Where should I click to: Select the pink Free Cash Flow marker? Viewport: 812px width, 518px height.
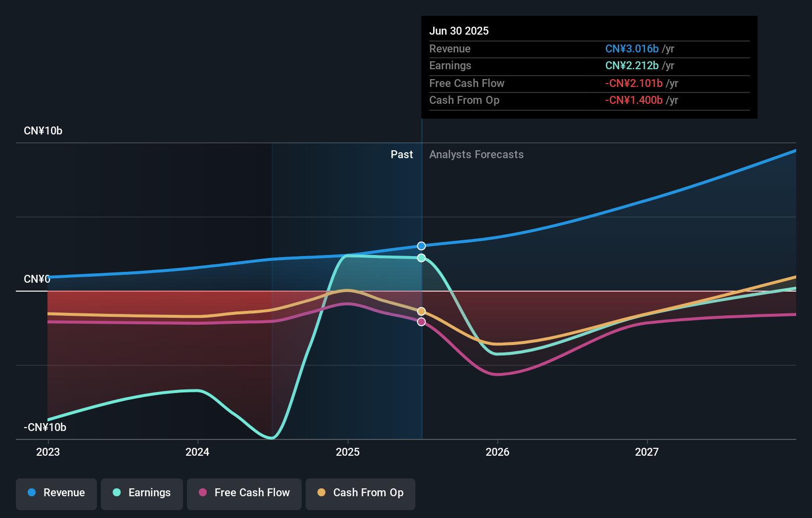tap(421, 322)
